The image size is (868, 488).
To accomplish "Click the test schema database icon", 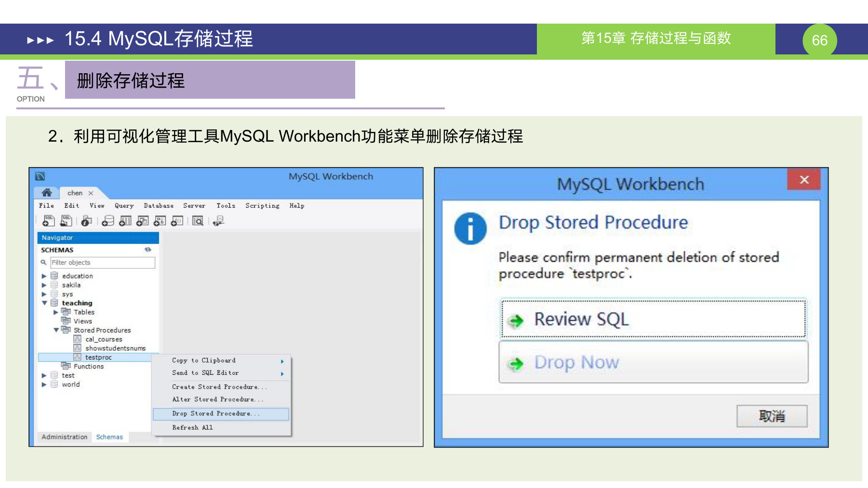I will [x=54, y=375].
